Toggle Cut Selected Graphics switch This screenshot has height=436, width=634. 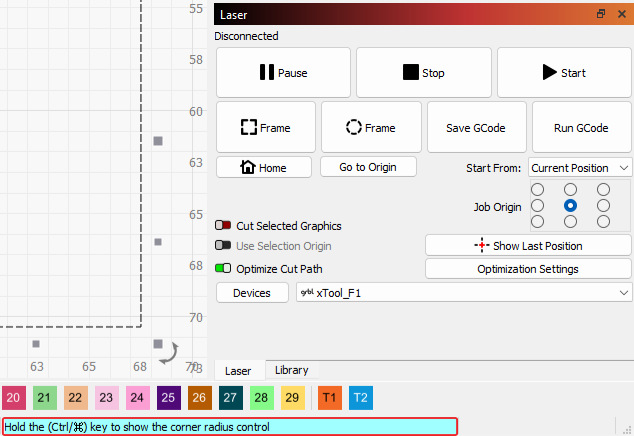[223, 226]
